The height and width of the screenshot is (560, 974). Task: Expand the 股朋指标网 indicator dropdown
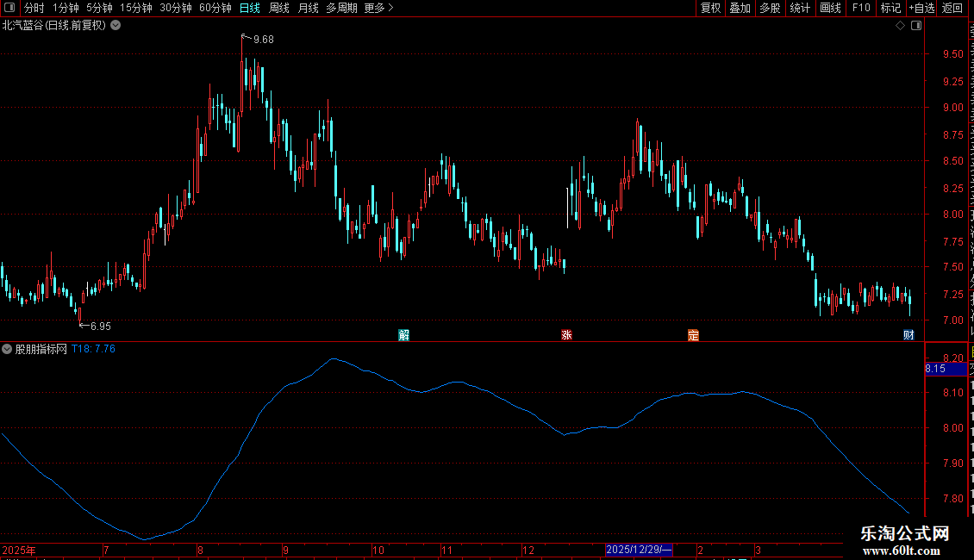pos(7,349)
